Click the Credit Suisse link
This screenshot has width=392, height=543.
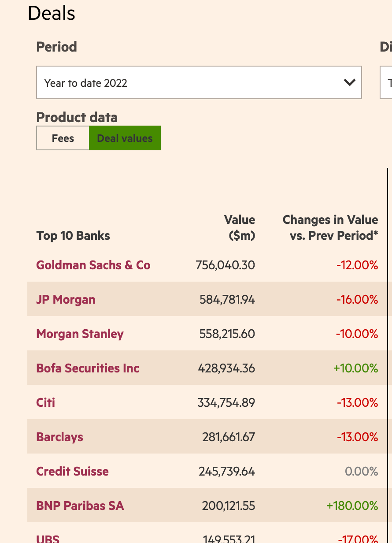pyautogui.click(x=72, y=472)
